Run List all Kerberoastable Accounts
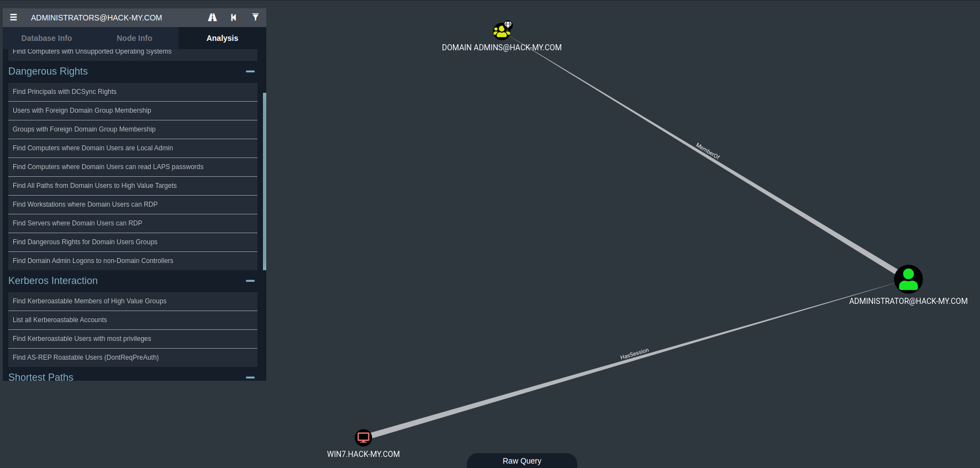The height and width of the screenshot is (468, 980). [x=133, y=320]
